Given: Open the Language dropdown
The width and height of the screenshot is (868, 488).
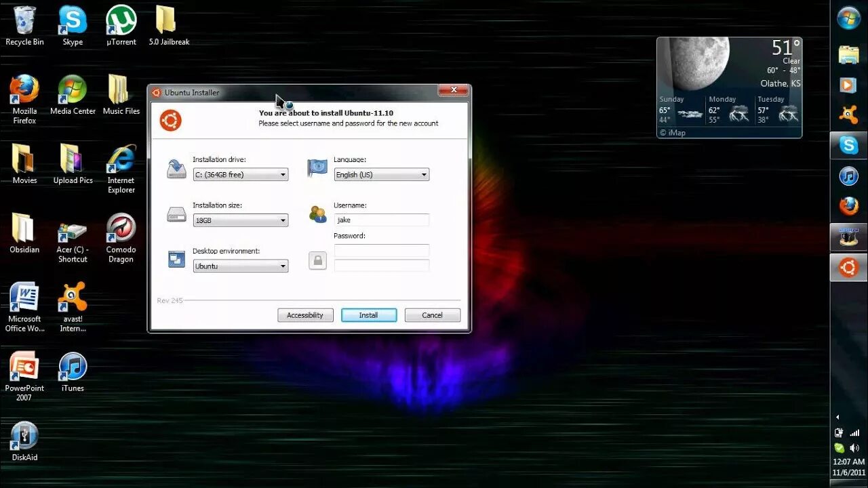Looking at the screenshot, I should (382, 174).
